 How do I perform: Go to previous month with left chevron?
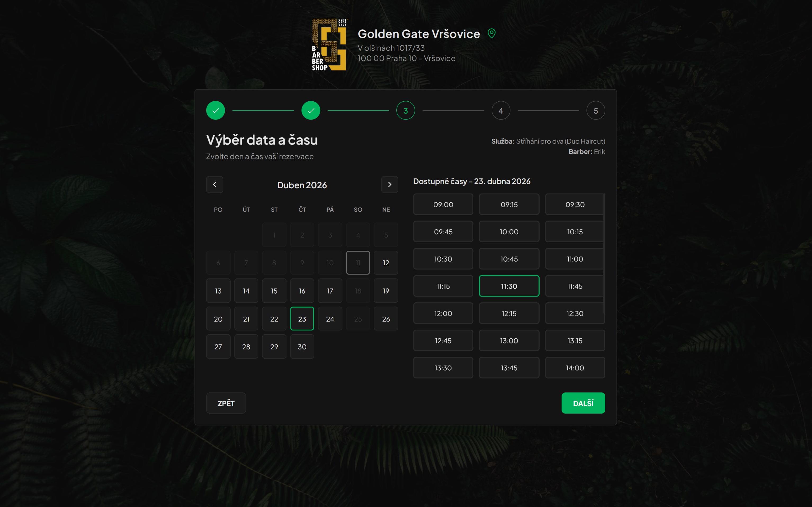tap(214, 185)
